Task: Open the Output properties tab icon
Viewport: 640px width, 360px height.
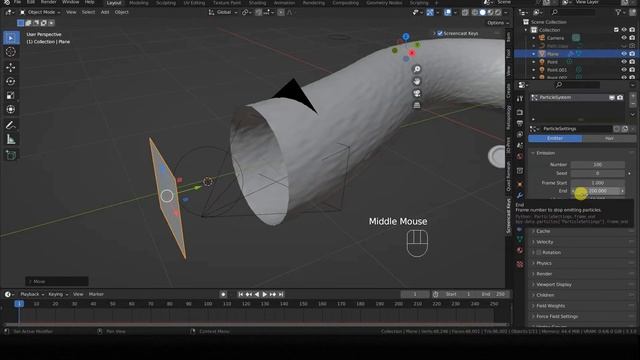Action: click(x=520, y=123)
